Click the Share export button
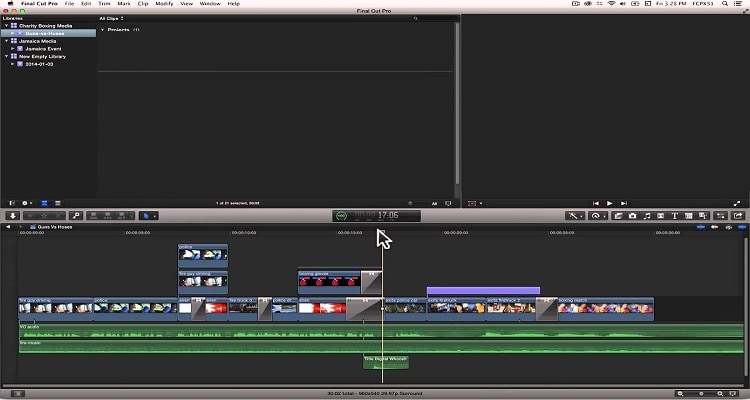The image size is (750, 400). [x=738, y=216]
